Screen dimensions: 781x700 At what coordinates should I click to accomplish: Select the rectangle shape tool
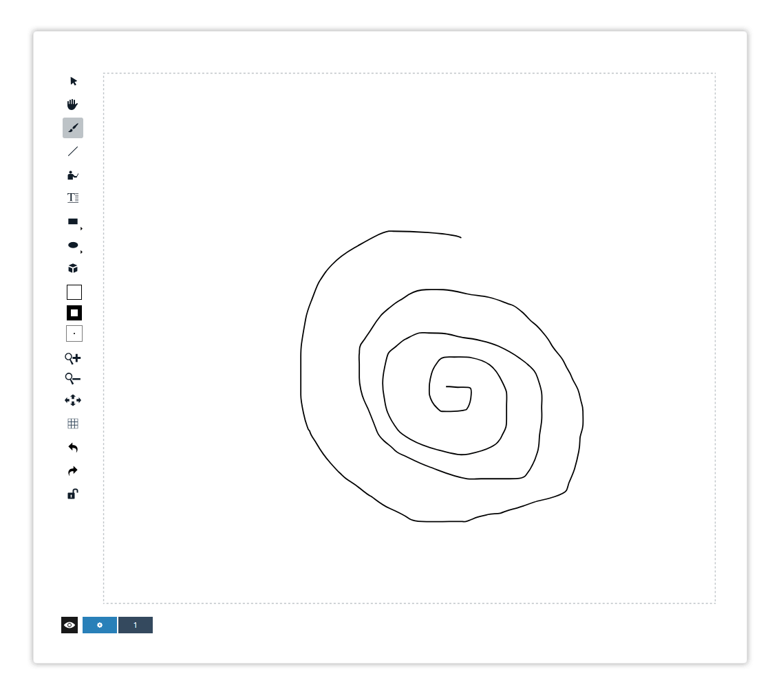click(73, 221)
